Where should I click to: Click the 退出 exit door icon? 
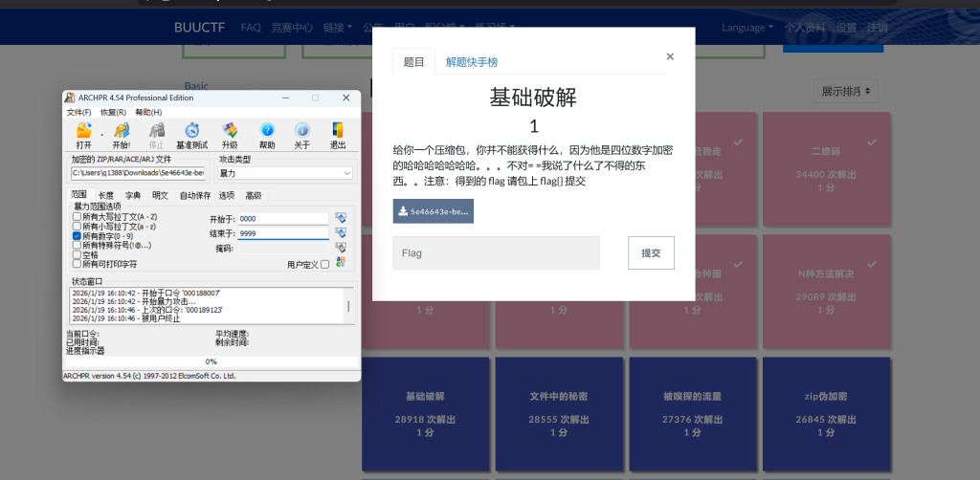tap(338, 131)
